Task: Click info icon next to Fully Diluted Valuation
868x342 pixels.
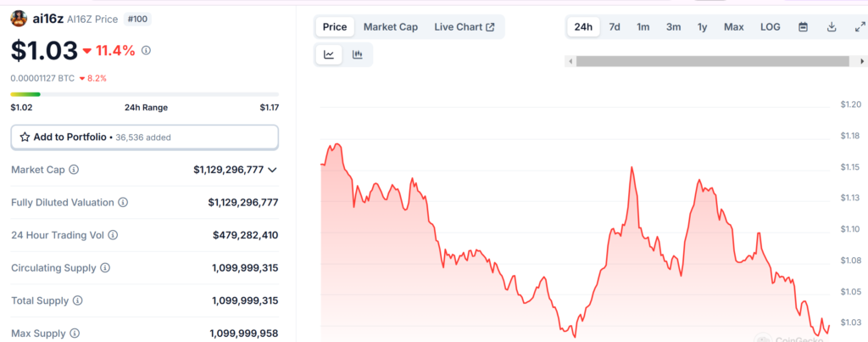Action: click(123, 203)
